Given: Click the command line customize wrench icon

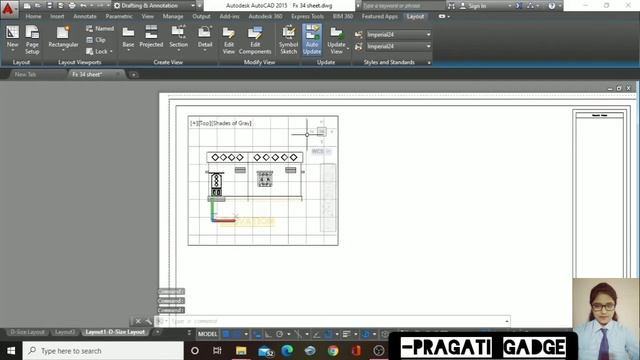Looking at the screenshot, I should tap(148, 321).
